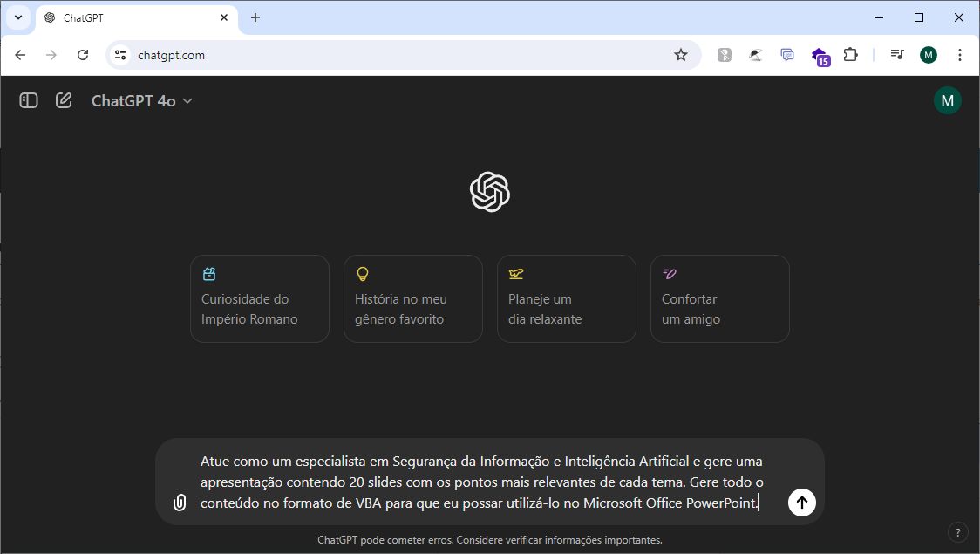Open the media control playlist icon
The width and height of the screenshot is (980, 554).
(x=897, y=55)
